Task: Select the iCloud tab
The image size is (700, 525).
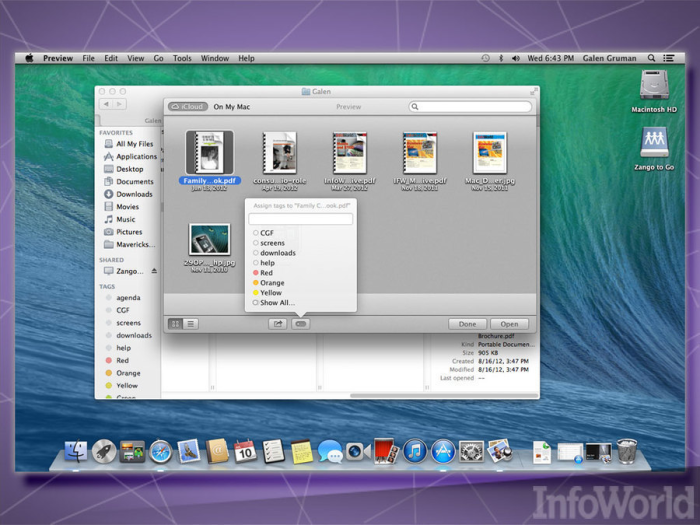Action: click(188, 107)
